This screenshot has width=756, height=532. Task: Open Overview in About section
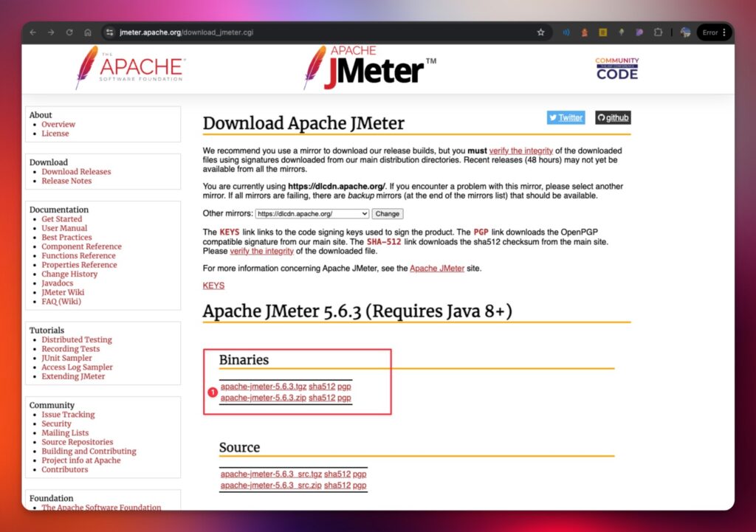[x=58, y=124]
